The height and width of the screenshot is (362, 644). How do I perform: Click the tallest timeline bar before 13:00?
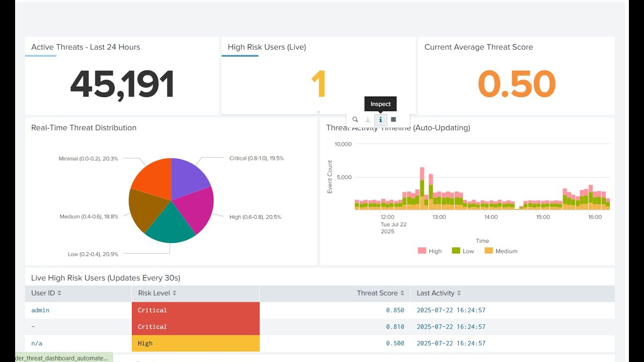pos(422,188)
